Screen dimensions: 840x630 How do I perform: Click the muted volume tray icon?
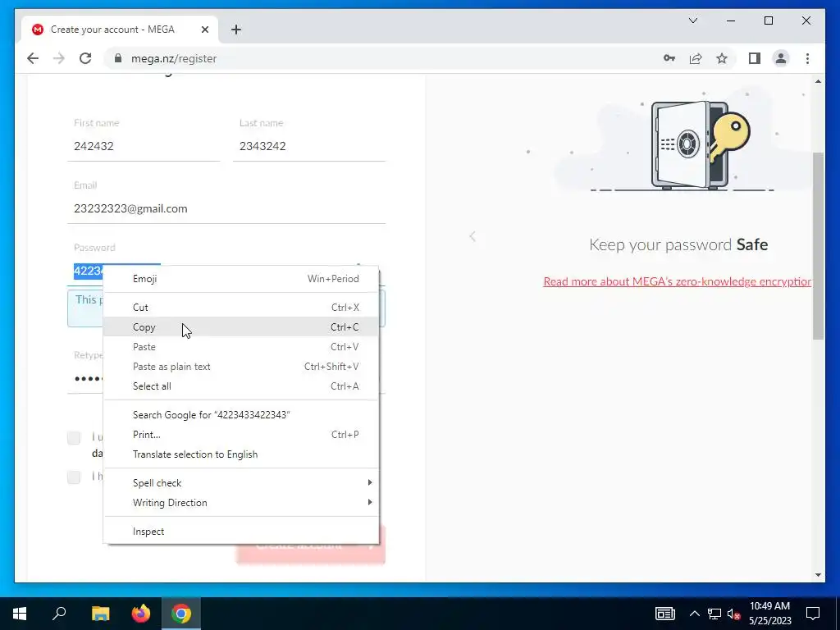click(734, 614)
